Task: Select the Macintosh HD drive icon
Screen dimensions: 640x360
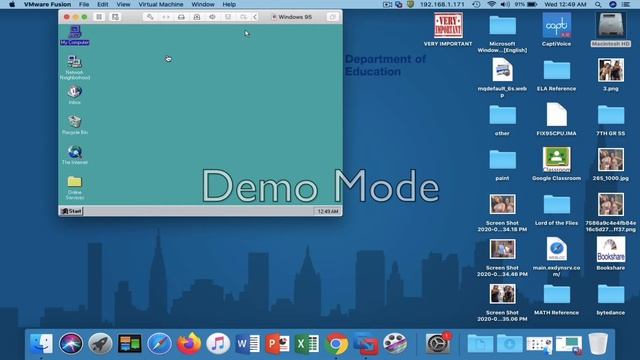Action: 611,29
